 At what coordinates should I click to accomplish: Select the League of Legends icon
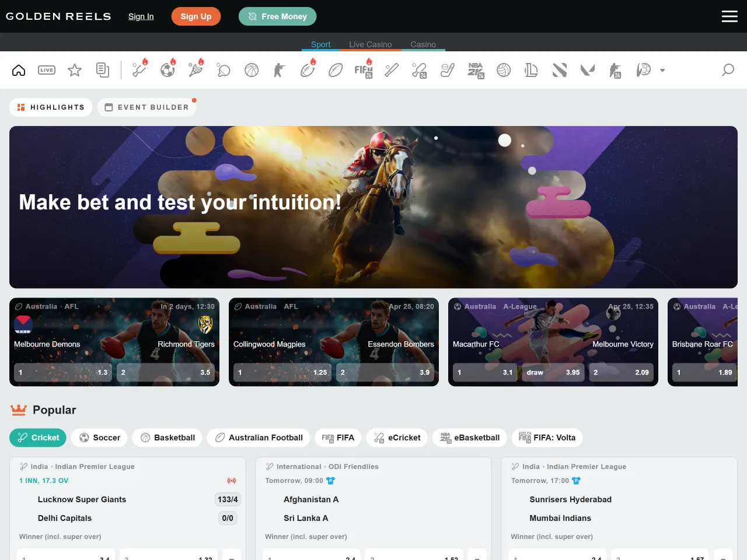point(532,71)
